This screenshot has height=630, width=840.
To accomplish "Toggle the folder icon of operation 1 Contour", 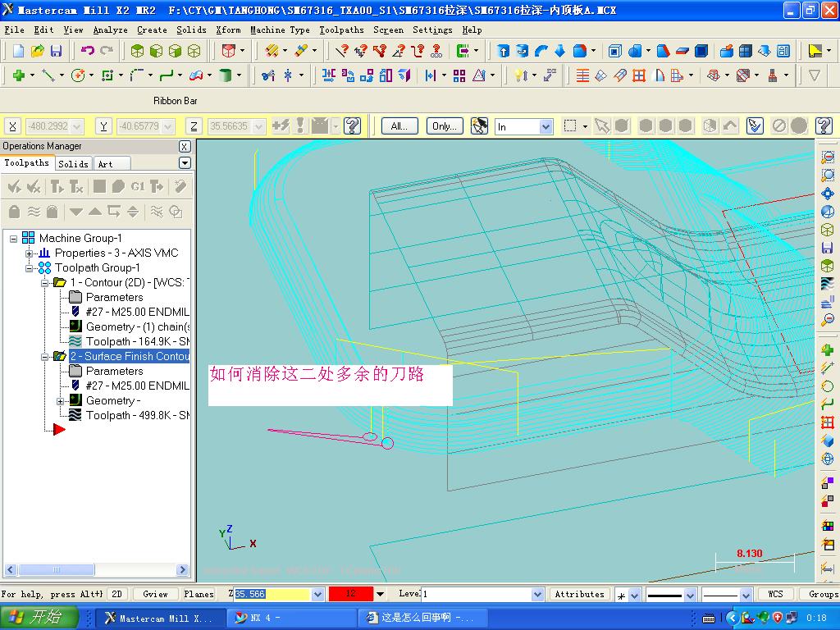I will (x=60, y=283).
